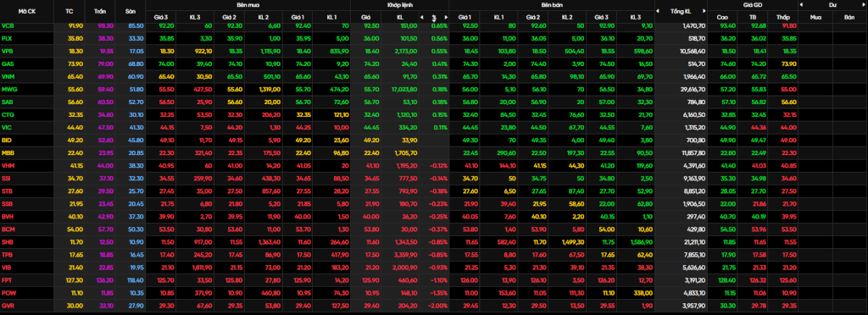Click left arrow beside Dư header
This screenshot has width=868, height=315.
tap(802, 4)
